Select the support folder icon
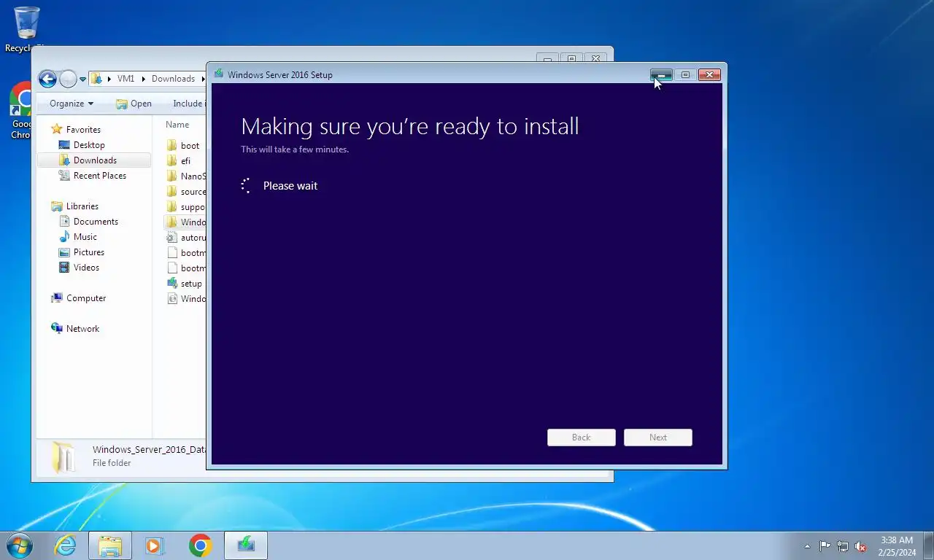Viewport: 934px width, 560px height. tap(172, 207)
